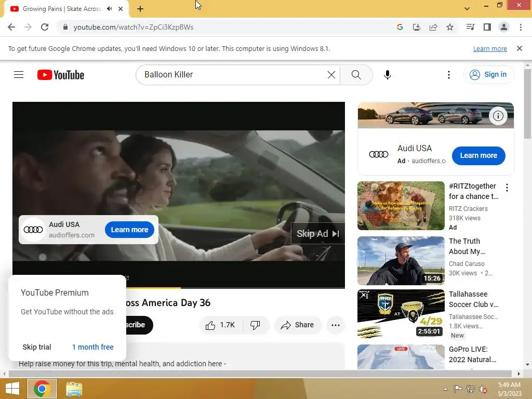This screenshot has width=532, height=399.
Task: Click Chrome in the Windows taskbar
Action: pyautogui.click(x=42, y=389)
